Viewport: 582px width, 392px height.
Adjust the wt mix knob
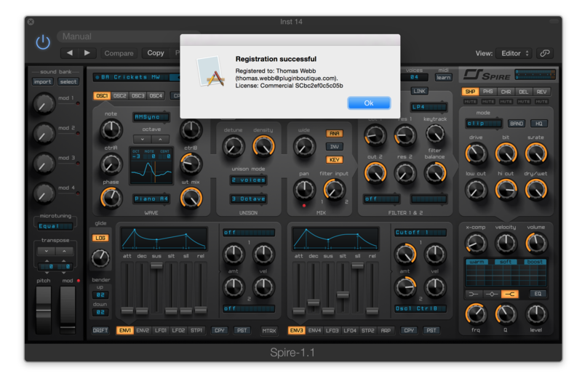pyautogui.click(x=191, y=198)
